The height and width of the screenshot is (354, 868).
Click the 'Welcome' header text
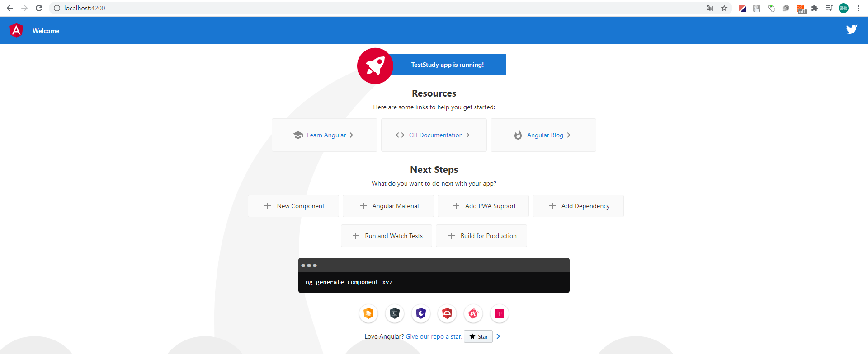[x=46, y=31]
